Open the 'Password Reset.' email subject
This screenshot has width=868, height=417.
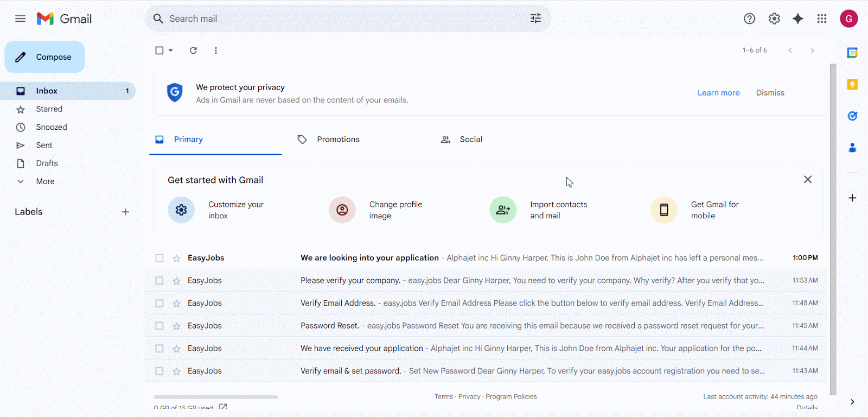coord(330,326)
